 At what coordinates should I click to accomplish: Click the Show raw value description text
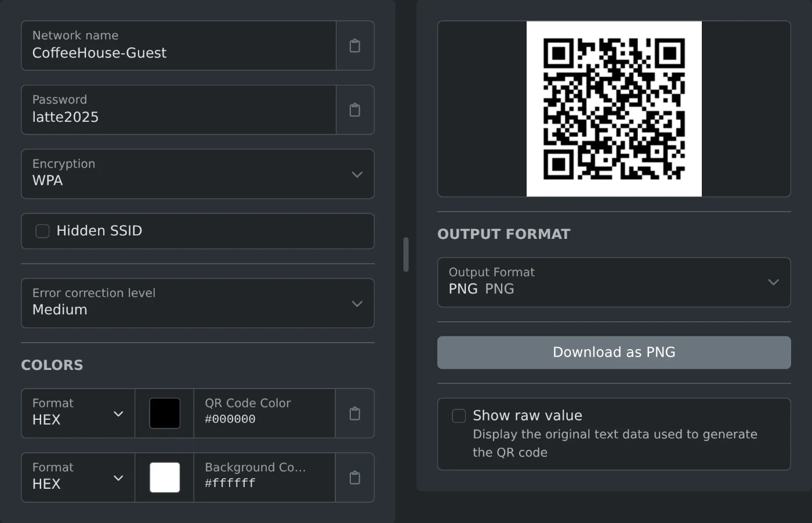click(615, 444)
